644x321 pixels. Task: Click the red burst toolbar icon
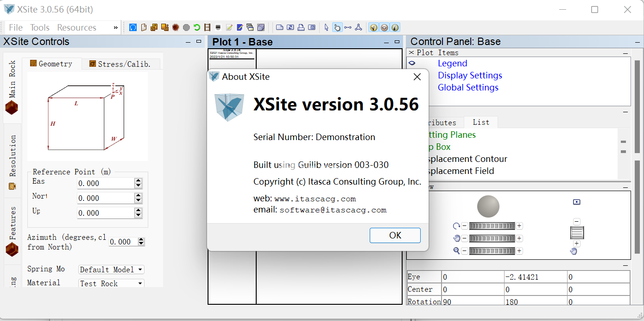(x=176, y=27)
